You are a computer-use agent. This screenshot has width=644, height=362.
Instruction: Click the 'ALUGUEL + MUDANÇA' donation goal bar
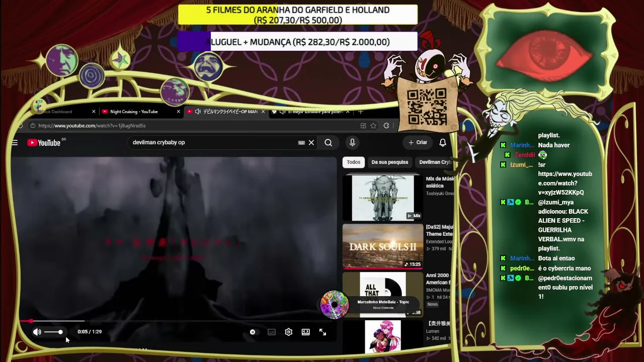pos(298,42)
